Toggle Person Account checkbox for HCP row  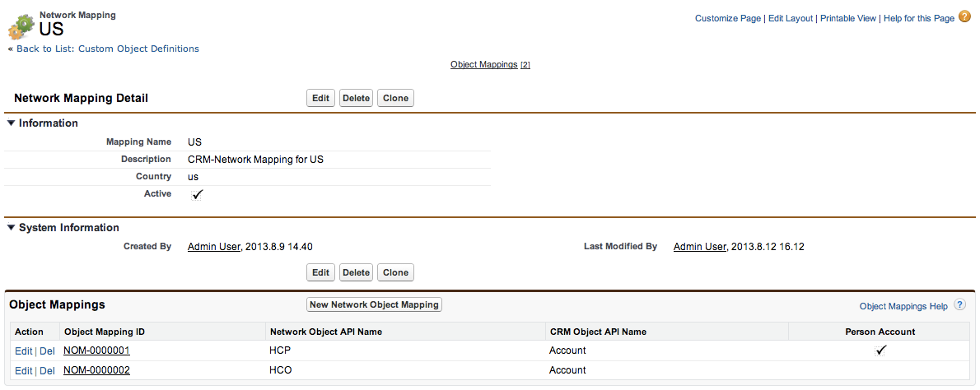880,351
